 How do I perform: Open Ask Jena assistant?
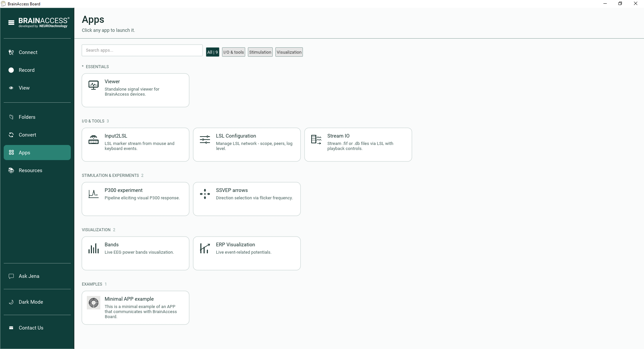(37, 276)
